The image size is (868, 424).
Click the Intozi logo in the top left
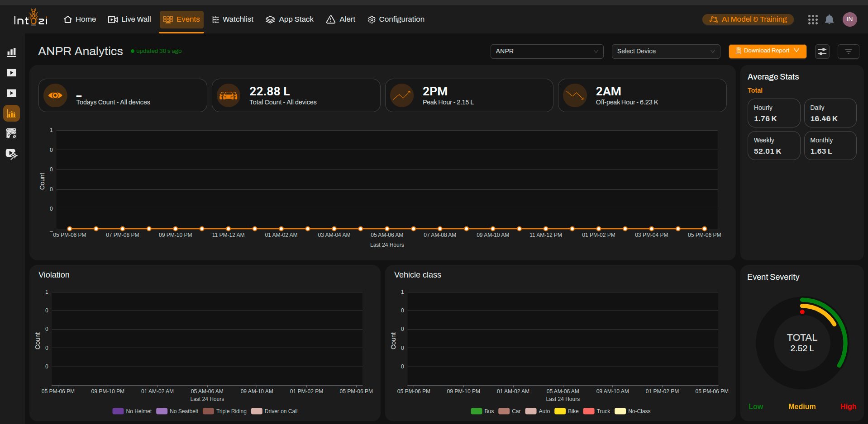31,17
